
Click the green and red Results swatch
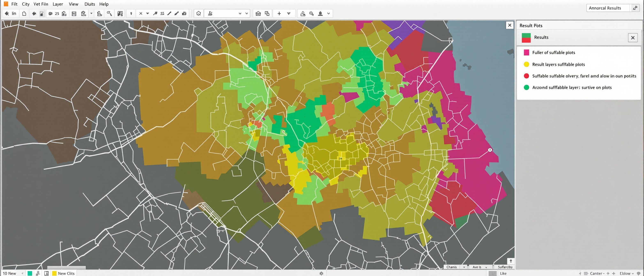pos(526,38)
